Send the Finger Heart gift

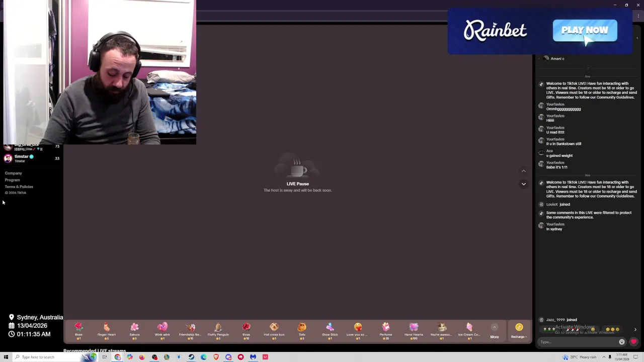[106, 331]
